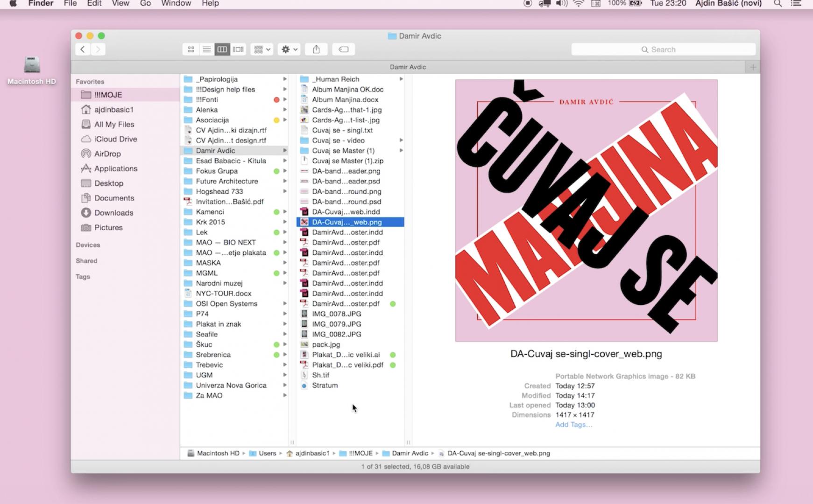Screen dimensions: 813x504
Task: Click the Add Tags link
Action: pos(573,425)
